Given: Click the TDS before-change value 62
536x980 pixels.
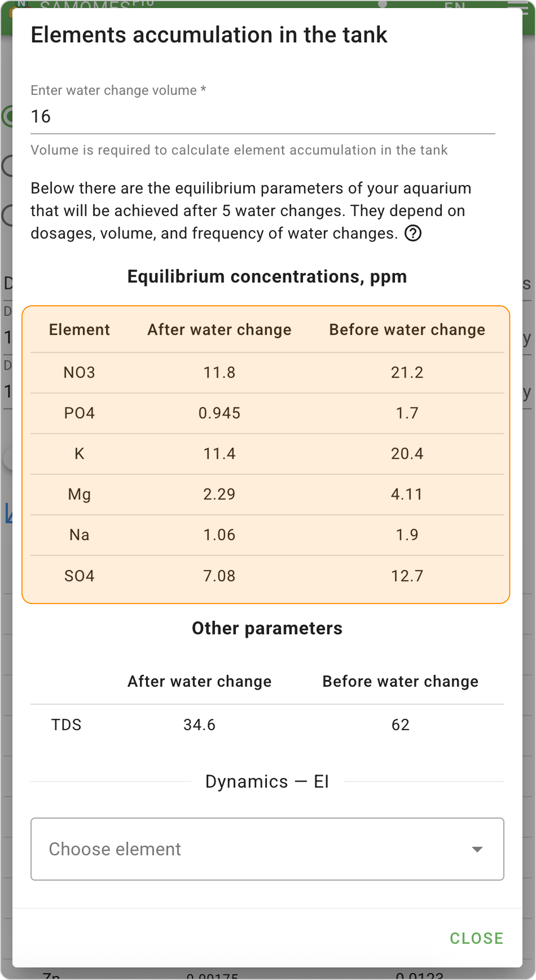Looking at the screenshot, I should 400,725.
